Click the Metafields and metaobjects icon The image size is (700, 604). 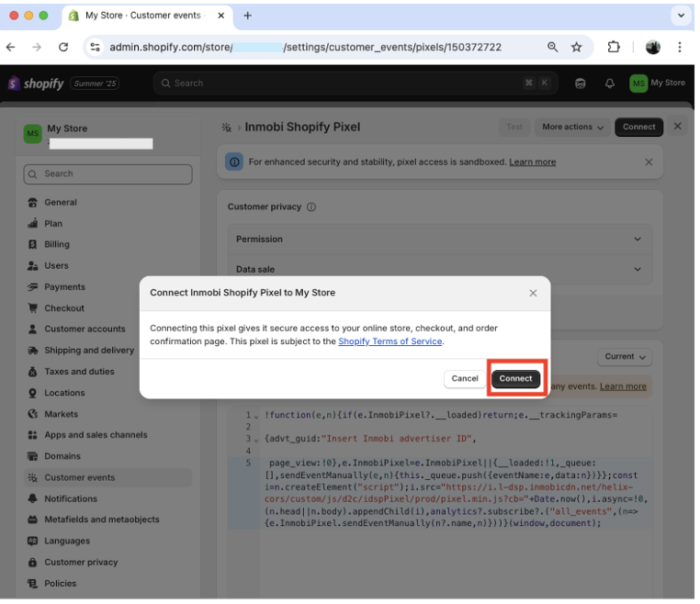pyautogui.click(x=32, y=520)
